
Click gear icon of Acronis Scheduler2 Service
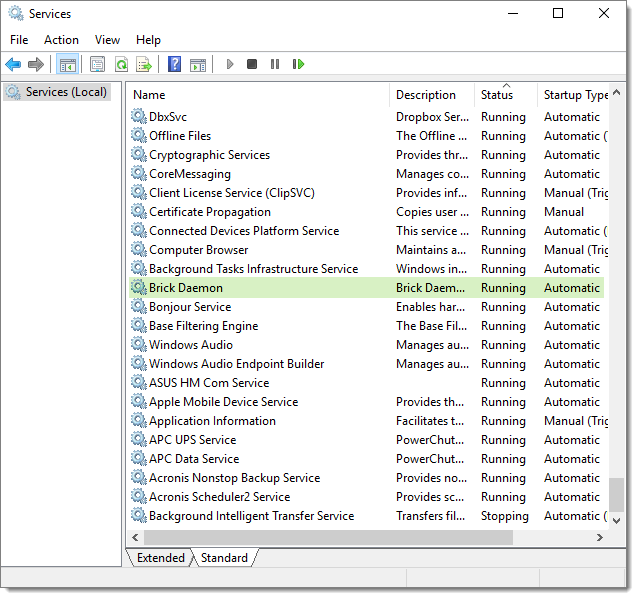coord(139,496)
